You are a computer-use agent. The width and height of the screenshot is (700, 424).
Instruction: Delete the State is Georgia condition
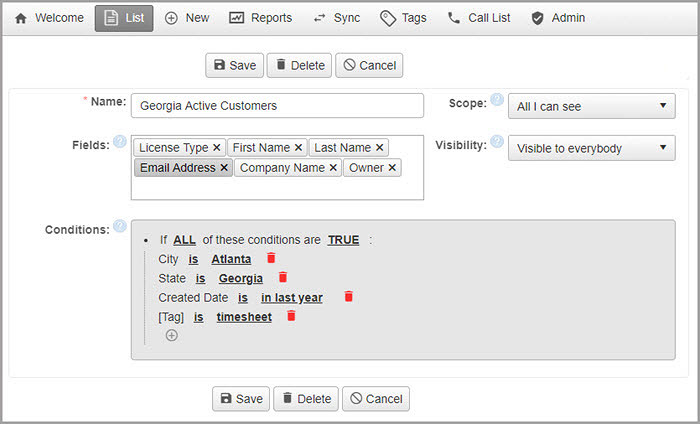coord(283,277)
